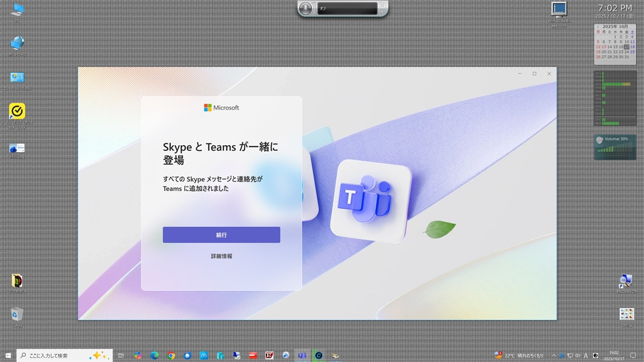Click the taskbar search box

65,356
